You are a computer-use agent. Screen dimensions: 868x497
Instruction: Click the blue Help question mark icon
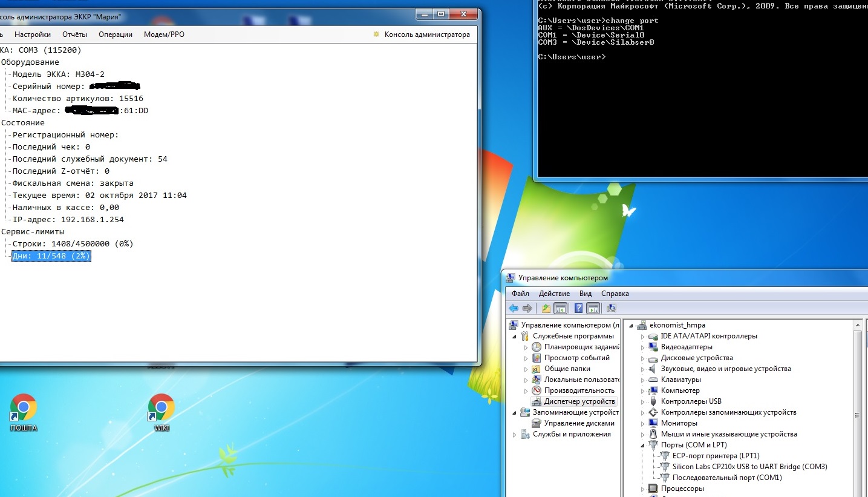578,308
